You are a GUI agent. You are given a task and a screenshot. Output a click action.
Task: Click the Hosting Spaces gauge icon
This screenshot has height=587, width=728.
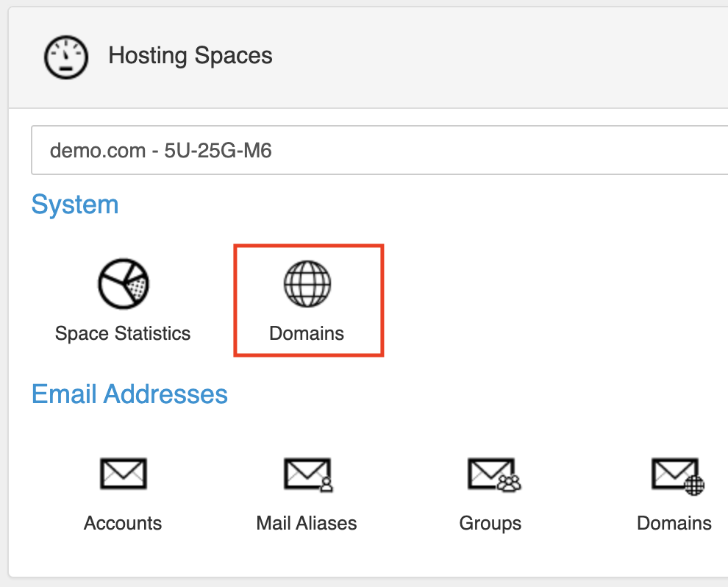point(66,57)
